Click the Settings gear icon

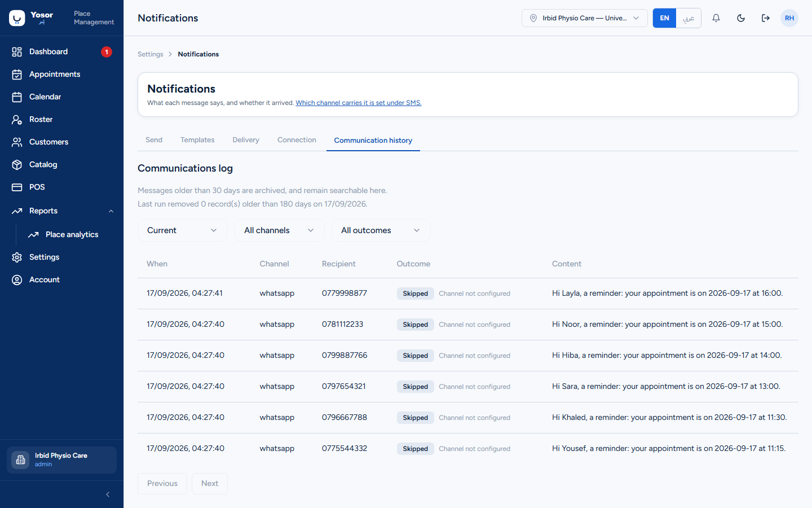click(x=17, y=257)
